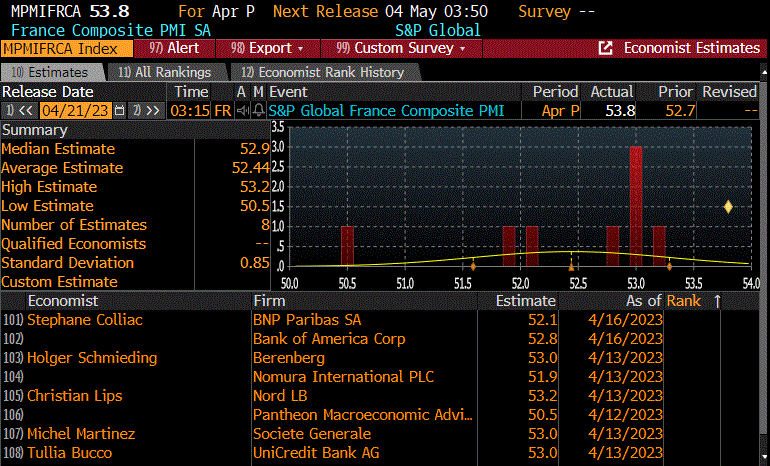Sort by As of column header
The width and height of the screenshot is (770, 466).
click(644, 301)
